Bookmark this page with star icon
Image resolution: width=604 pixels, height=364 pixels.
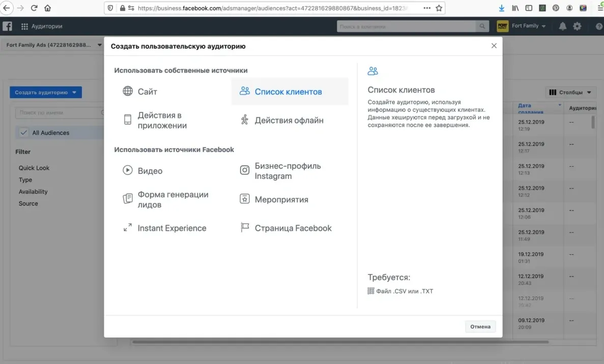[x=439, y=8]
